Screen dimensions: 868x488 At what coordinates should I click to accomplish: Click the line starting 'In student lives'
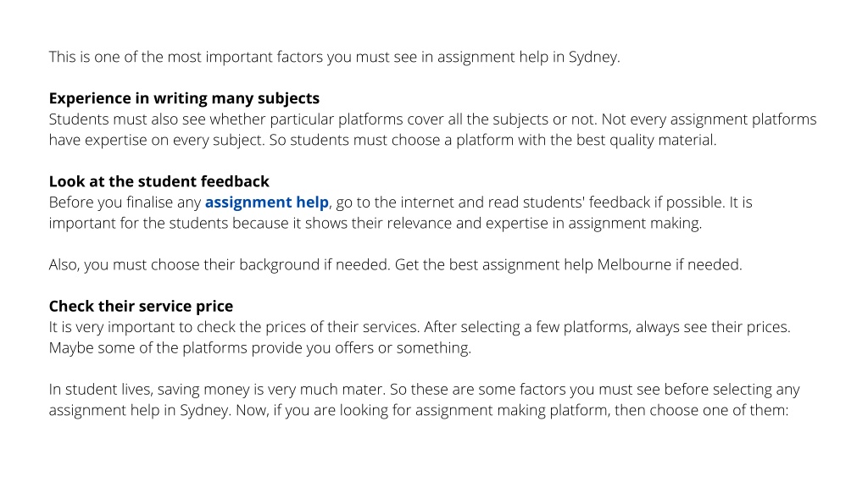pyautogui.click(x=424, y=390)
